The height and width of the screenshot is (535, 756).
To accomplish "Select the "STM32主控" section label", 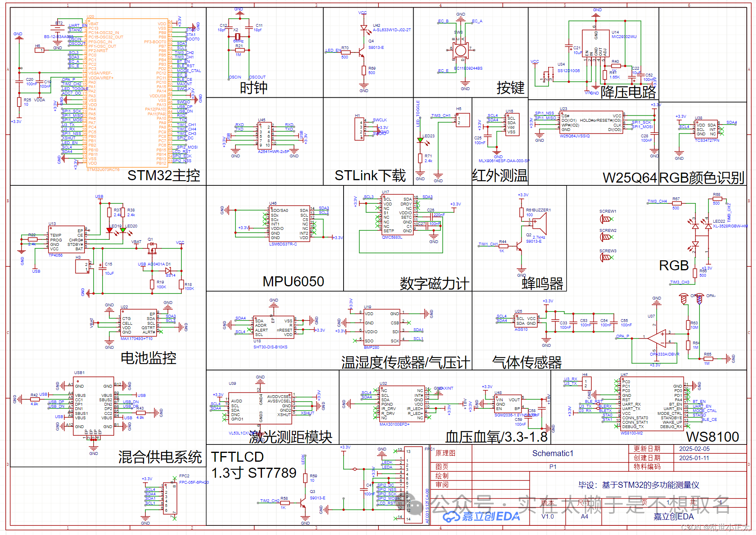I will point(163,175).
